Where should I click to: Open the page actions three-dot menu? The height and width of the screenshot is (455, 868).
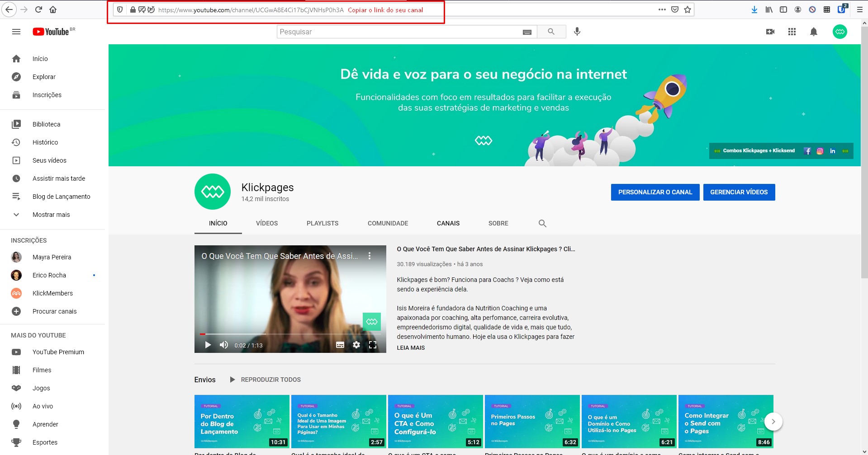click(662, 9)
